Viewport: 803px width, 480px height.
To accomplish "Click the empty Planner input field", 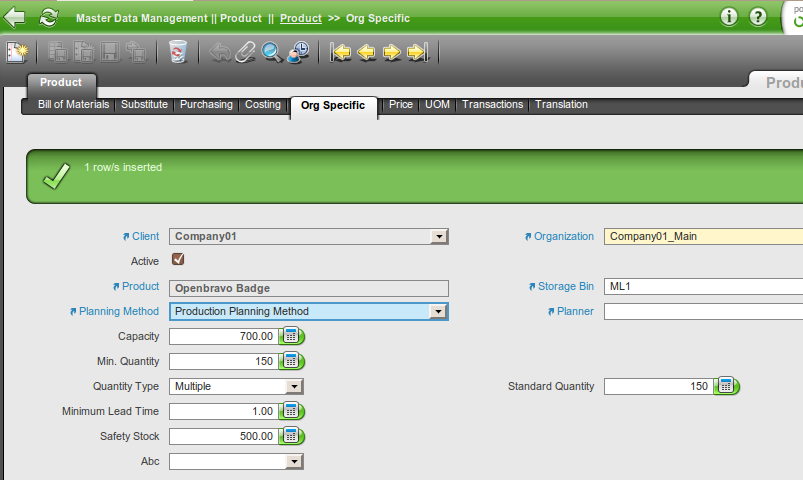I will [x=703, y=311].
